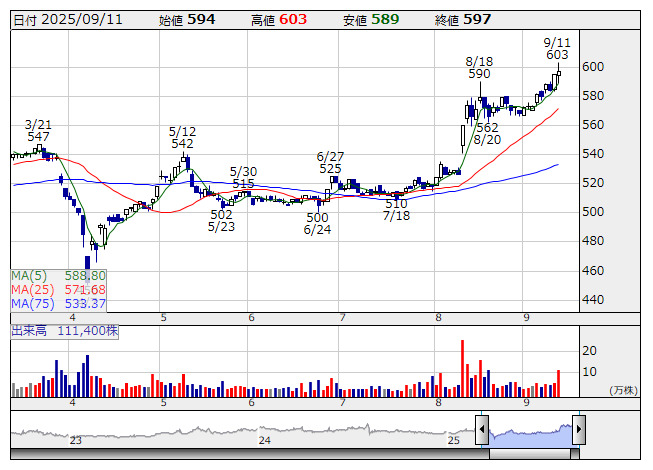
Task: Click the year 25 label in overview chart
Action: tap(454, 440)
